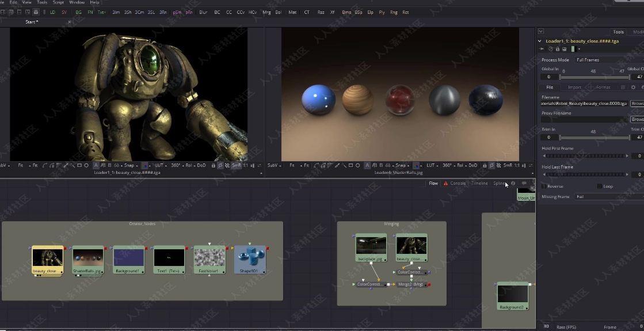Click the Trim In range slider
This screenshot has height=331, width=644.
coord(595,137)
